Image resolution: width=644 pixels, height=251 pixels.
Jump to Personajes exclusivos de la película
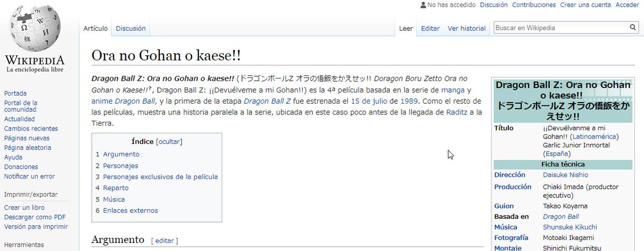[157, 177]
